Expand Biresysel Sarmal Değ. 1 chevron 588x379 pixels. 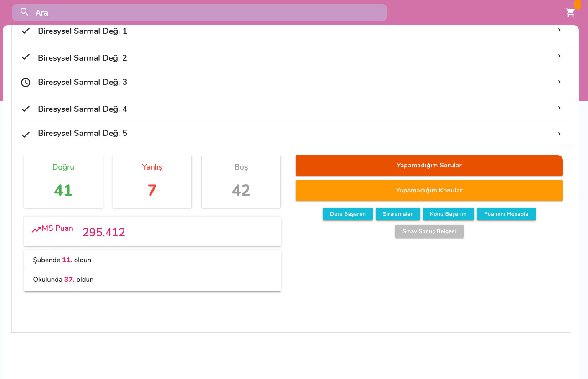tap(559, 30)
